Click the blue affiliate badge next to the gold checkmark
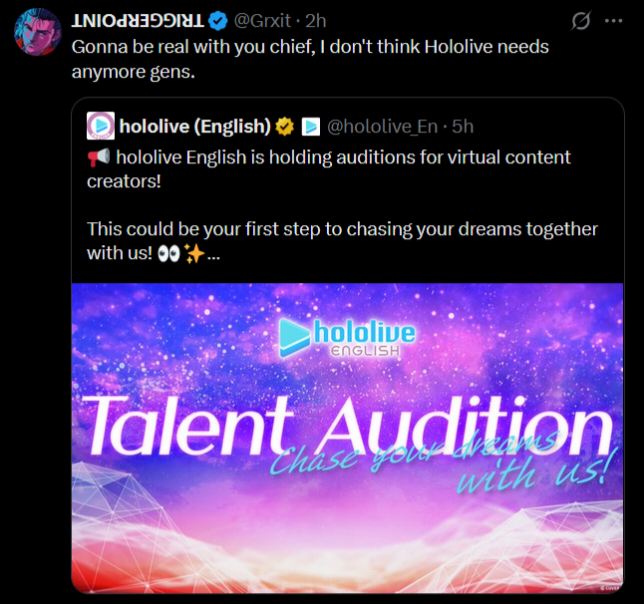This screenshot has width=644, height=604. [x=310, y=126]
